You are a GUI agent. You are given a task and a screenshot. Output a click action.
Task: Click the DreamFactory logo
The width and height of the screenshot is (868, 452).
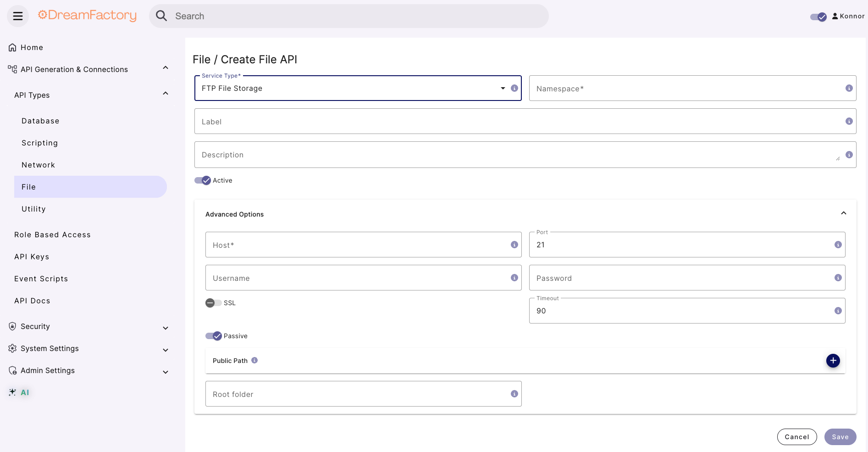pyautogui.click(x=87, y=15)
